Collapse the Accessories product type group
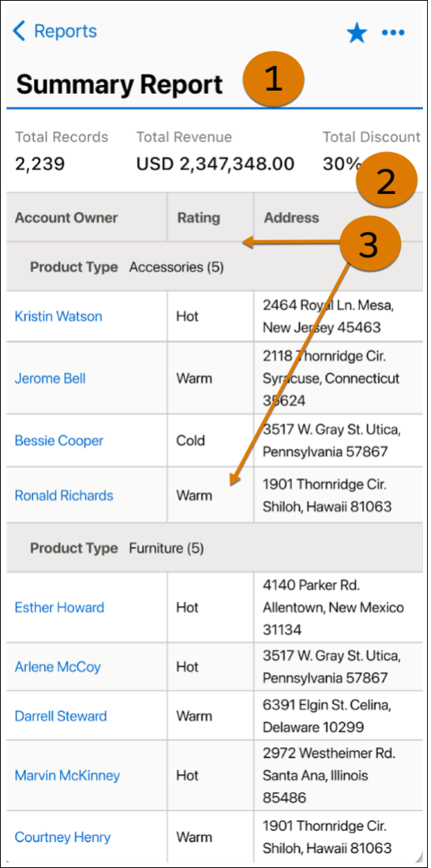This screenshot has height=868, width=431. [215, 267]
